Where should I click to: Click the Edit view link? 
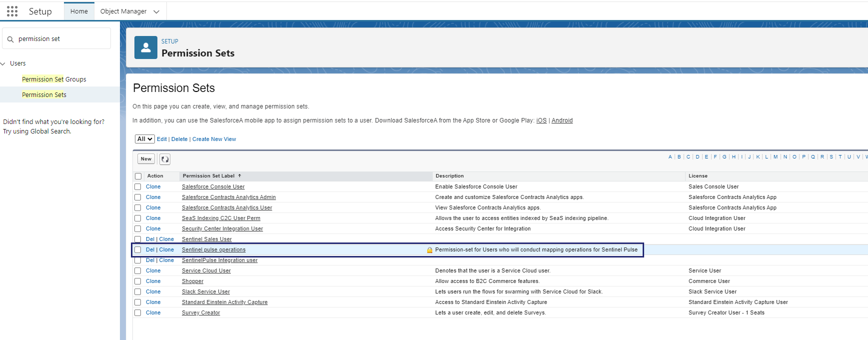click(162, 139)
